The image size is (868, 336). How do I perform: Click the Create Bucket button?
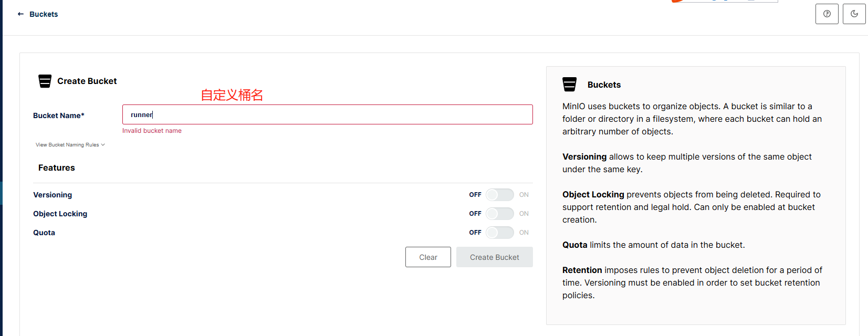(x=494, y=257)
